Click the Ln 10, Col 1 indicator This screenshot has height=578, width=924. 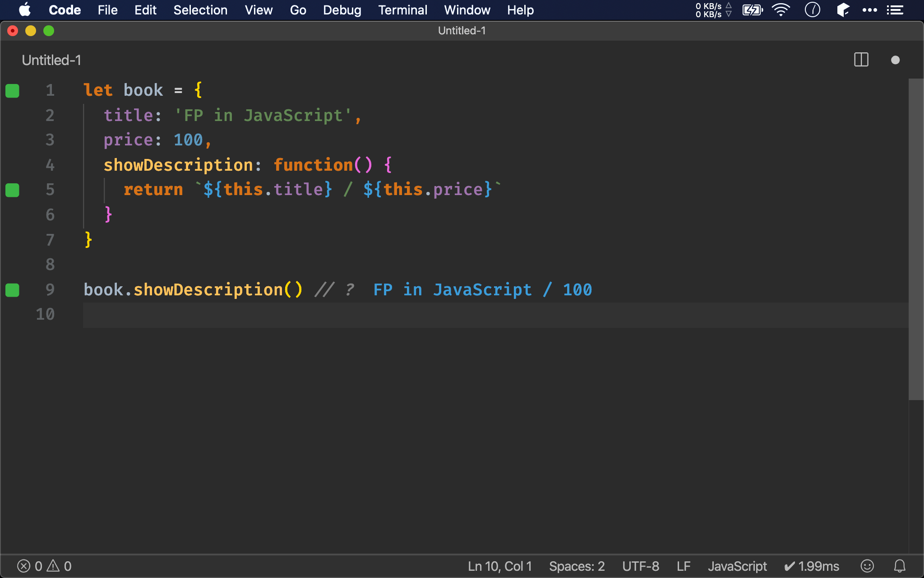(499, 566)
